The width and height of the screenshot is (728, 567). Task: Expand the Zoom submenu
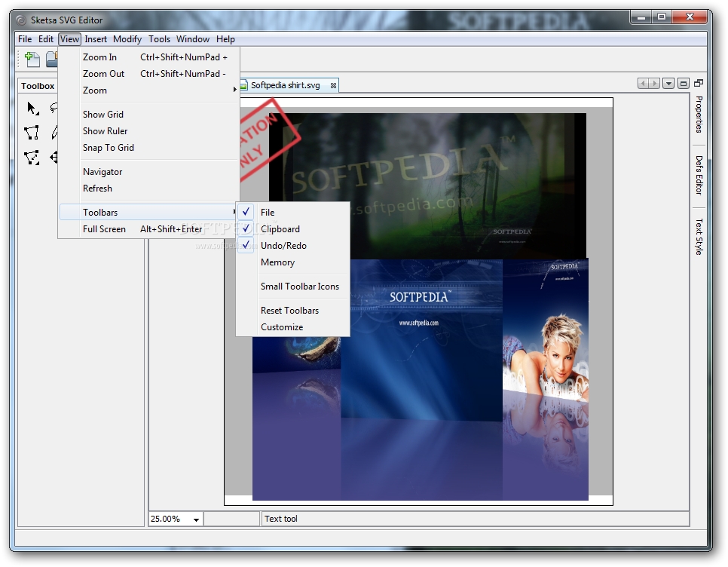point(149,90)
